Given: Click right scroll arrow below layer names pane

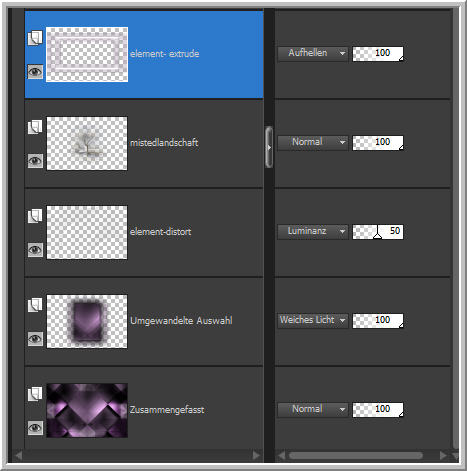Looking at the screenshot, I should 256,455.
